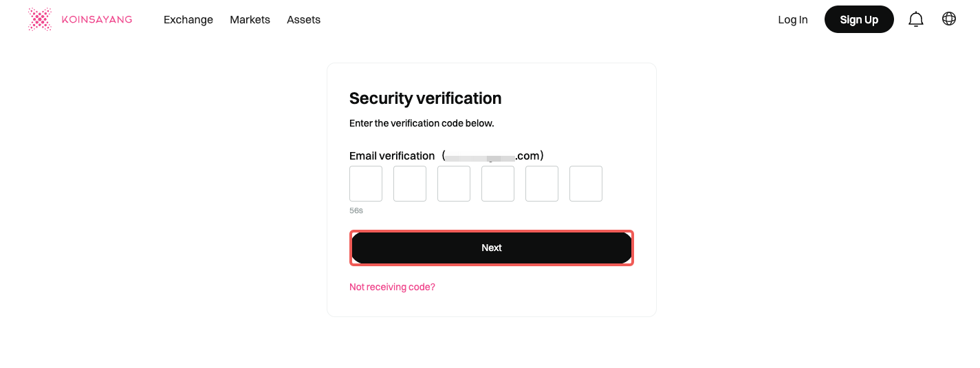Go to the Markets page
The height and width of the screenshot is (368, 980).
tap(250, 20)
